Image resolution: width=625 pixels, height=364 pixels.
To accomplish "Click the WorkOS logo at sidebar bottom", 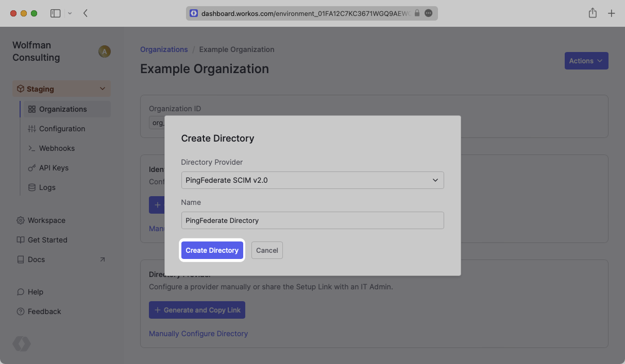I will pyautogui.click(x=22, y=344).
